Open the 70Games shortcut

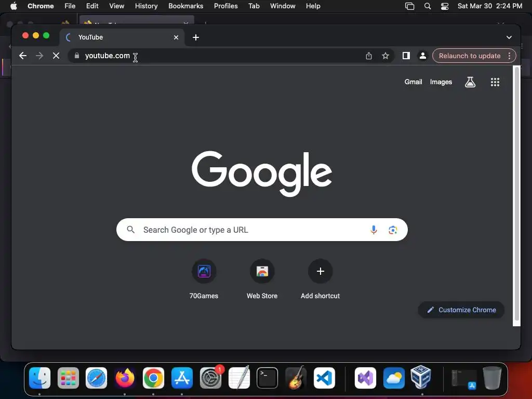tap(204, 279)
